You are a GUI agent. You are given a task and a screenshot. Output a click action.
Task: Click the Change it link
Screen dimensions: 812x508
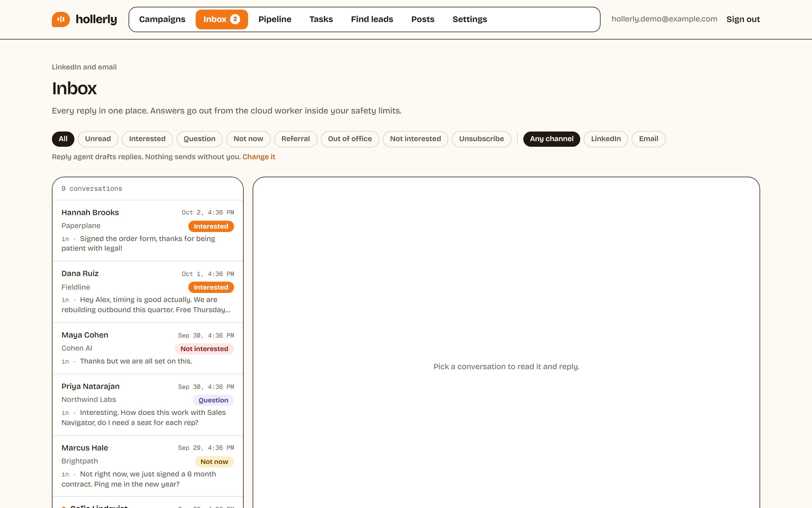coord(259,157)
